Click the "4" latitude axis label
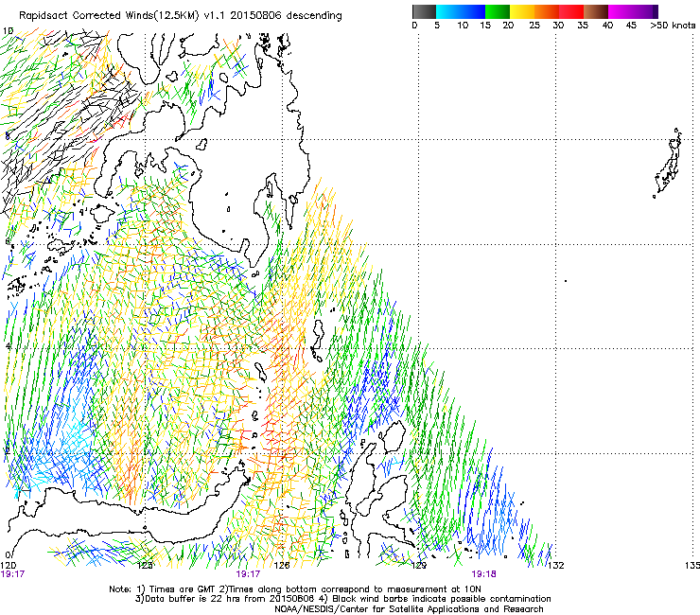 (x=7, y=346)
